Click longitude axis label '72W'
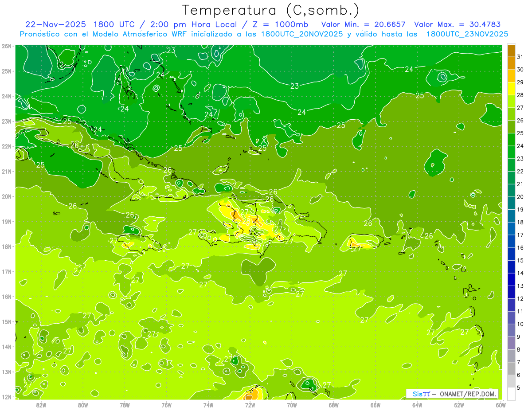The image size is (532, 411). coord(250,404)
